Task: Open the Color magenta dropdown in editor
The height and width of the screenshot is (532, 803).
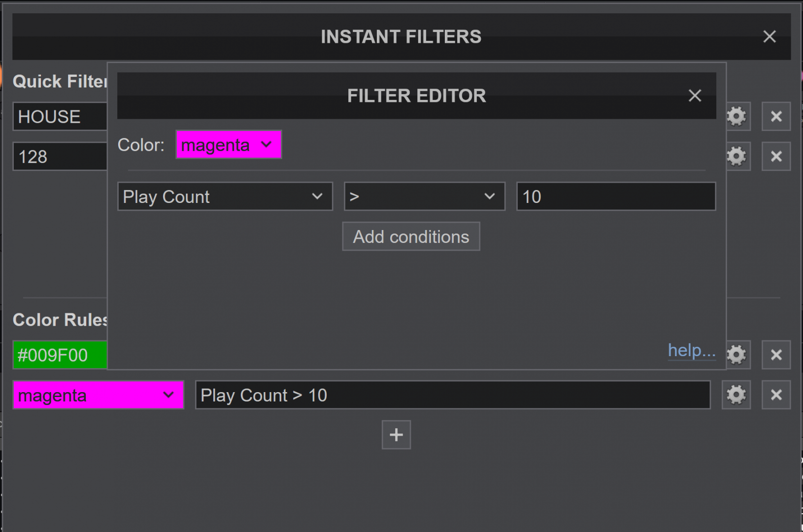Action: [x=229, y=145]
